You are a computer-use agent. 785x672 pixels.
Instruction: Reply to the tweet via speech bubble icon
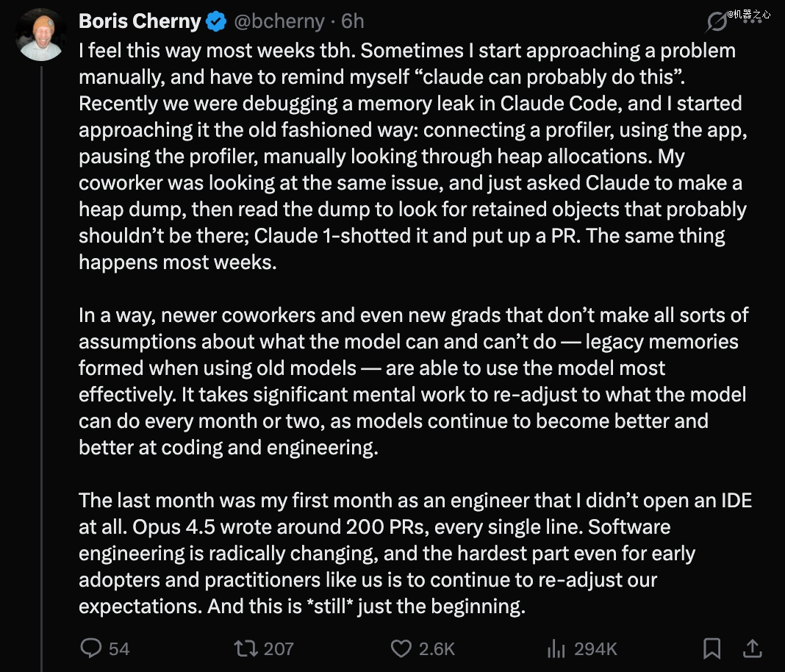click(x=90, y=648)
